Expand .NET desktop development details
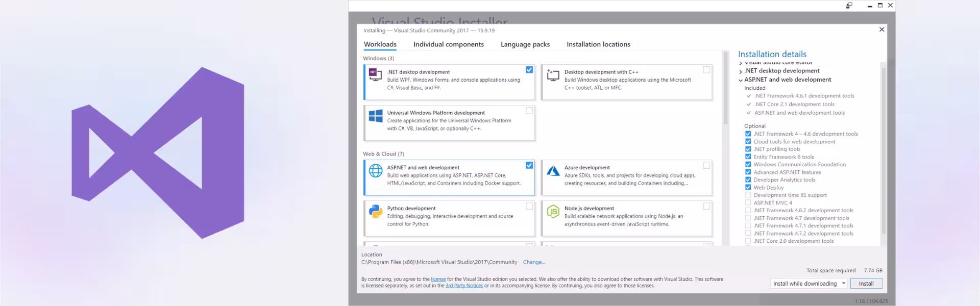The width and height of the screenshot is (980, 306). [741, 71]
